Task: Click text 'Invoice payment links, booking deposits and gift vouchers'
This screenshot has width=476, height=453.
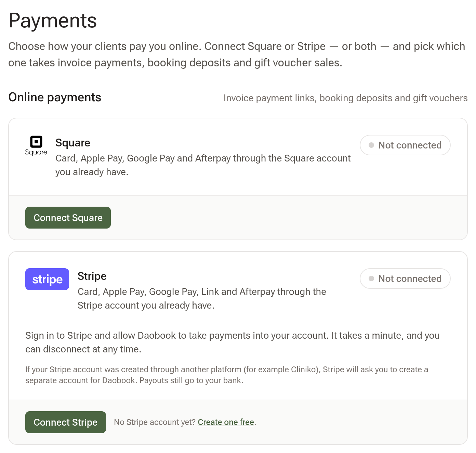Action: pyautogui.click(x=345, y=98)
